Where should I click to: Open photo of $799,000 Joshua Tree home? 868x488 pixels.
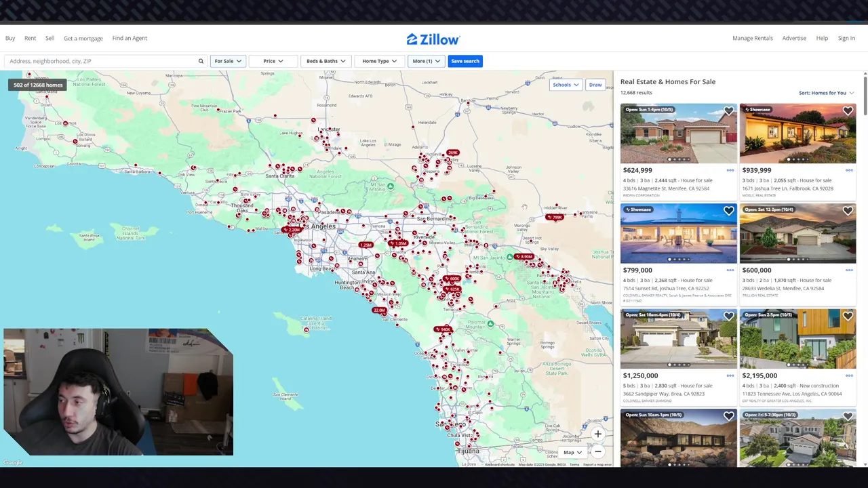[678, 233]
